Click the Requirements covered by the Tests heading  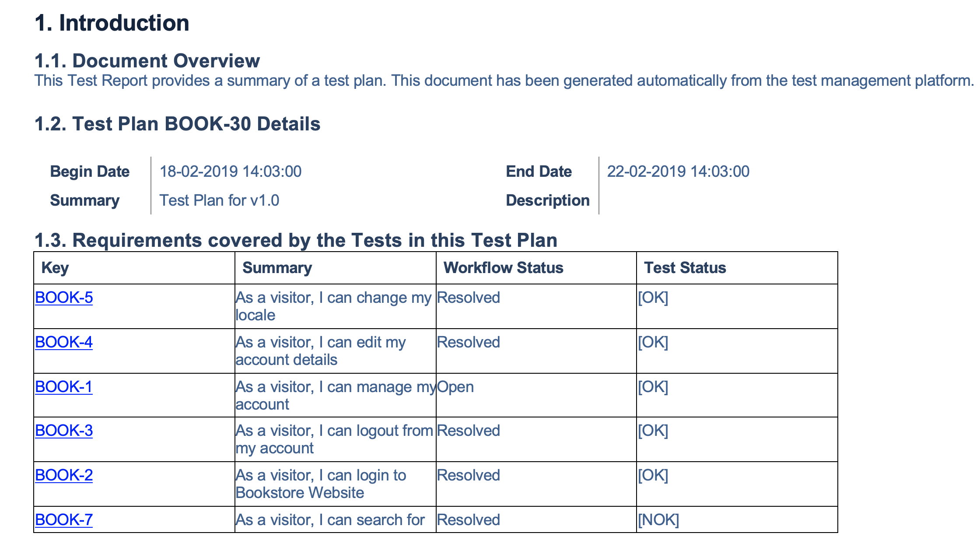coord(296,240)
